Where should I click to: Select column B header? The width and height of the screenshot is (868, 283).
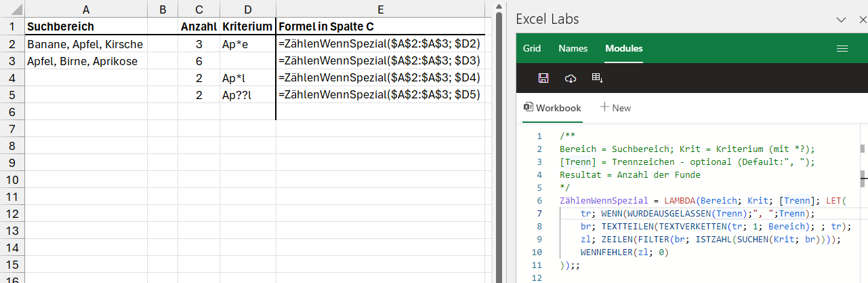click(163, 10)
